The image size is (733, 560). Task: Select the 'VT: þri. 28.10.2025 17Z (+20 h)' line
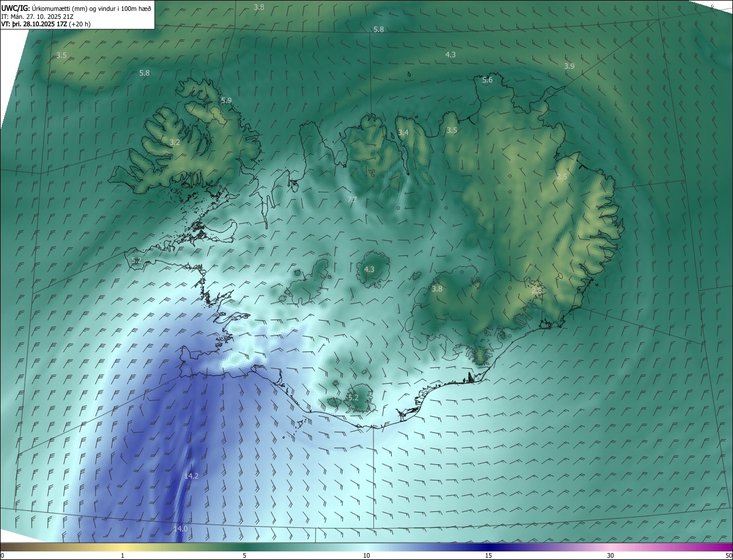[x=46, y=24]
